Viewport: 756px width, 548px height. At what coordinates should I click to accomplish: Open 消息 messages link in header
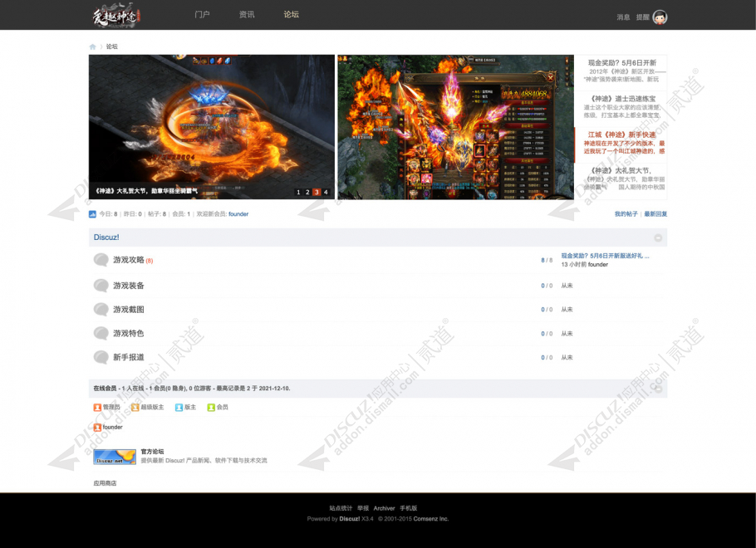coord(623,17)
